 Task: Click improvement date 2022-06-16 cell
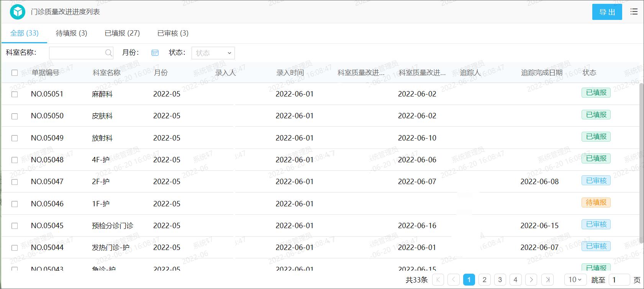(417, 226)
